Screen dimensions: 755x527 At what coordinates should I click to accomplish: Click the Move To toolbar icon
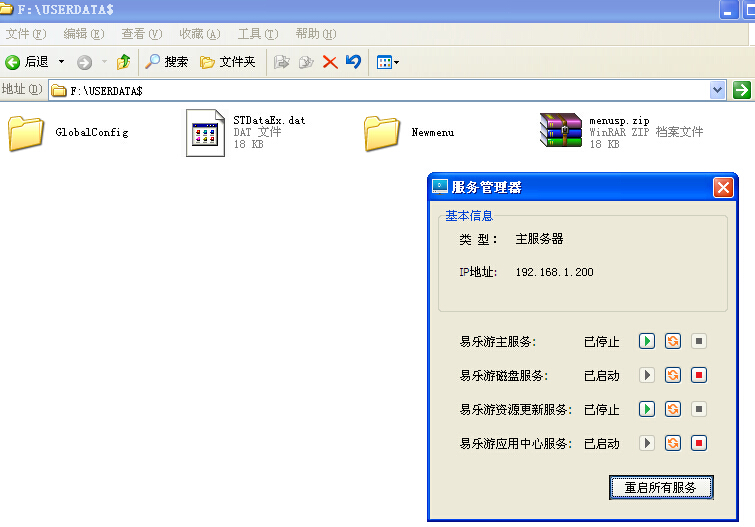282,62
